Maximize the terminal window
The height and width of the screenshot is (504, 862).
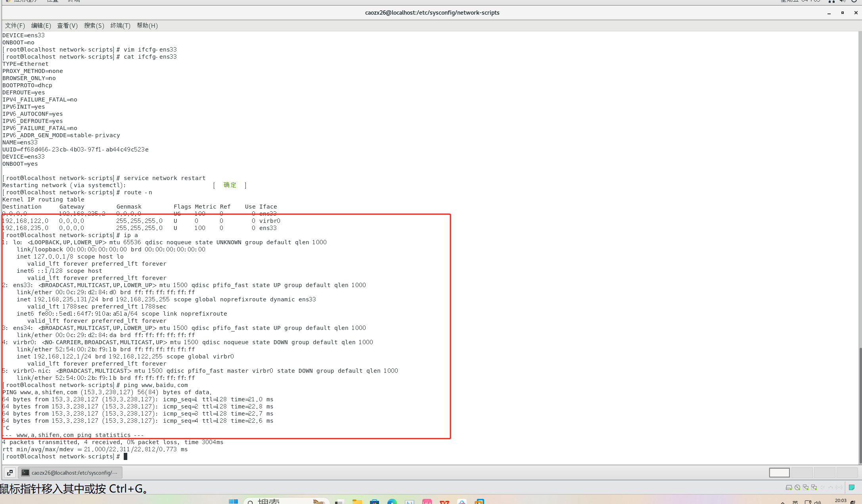click(843, 13)
